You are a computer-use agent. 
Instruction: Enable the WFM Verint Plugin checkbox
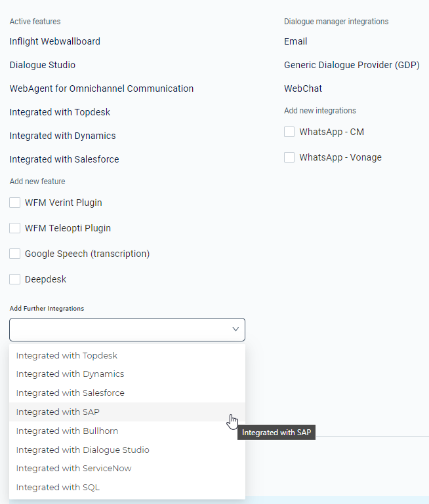15,203
